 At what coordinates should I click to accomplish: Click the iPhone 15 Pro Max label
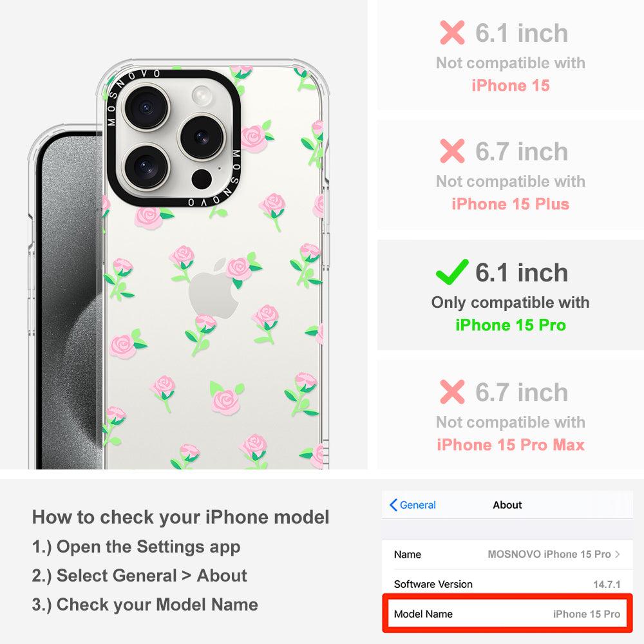click(511, 445)
